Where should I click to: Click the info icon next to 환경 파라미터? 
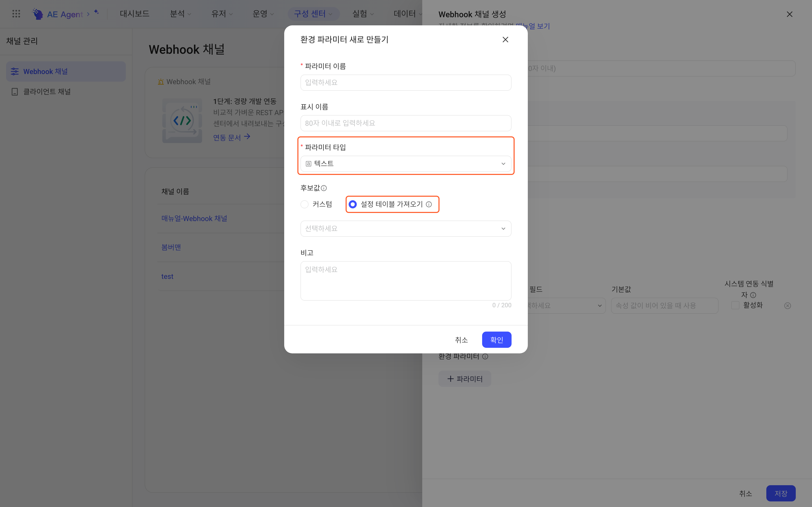coord(485,356)
